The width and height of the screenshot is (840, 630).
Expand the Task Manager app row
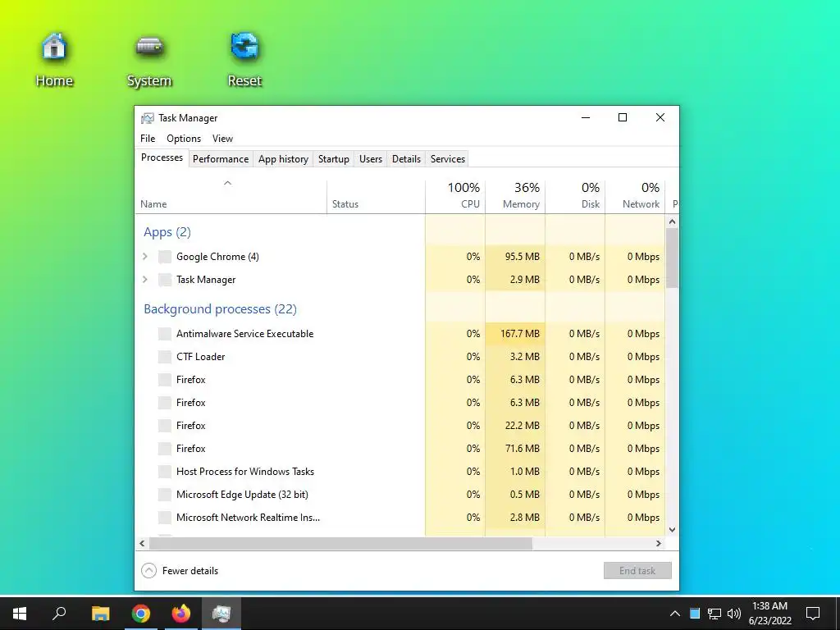(x=145, y=280)
